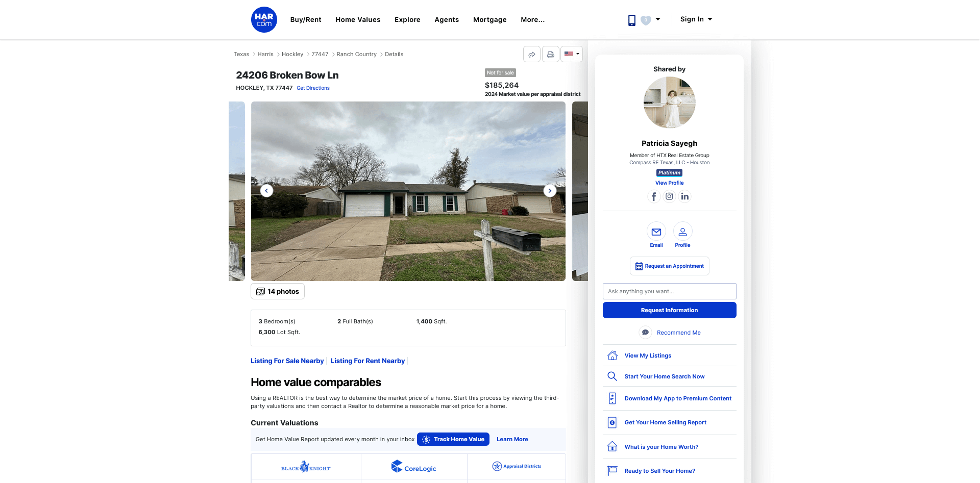Click the sign icon beside Ready to Sell
The image size is (980, 483).
tap(612, 471)
